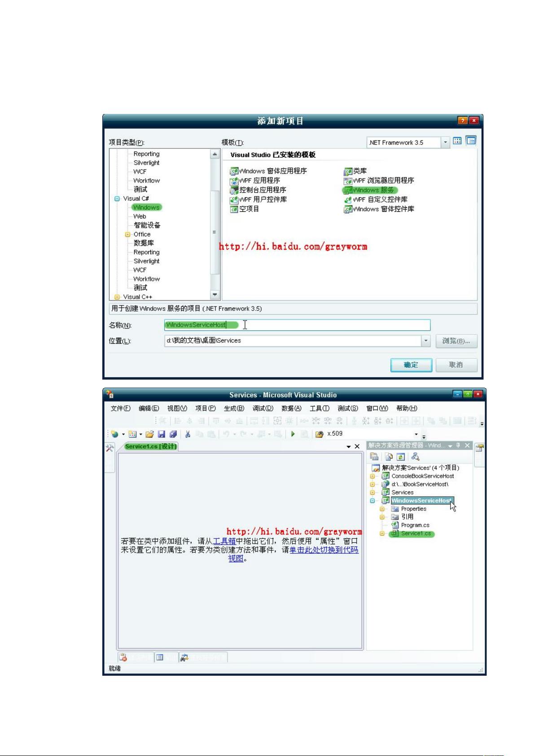Click the Open File folder icon
The image size is (535, 756).
(x=150, y=434)
